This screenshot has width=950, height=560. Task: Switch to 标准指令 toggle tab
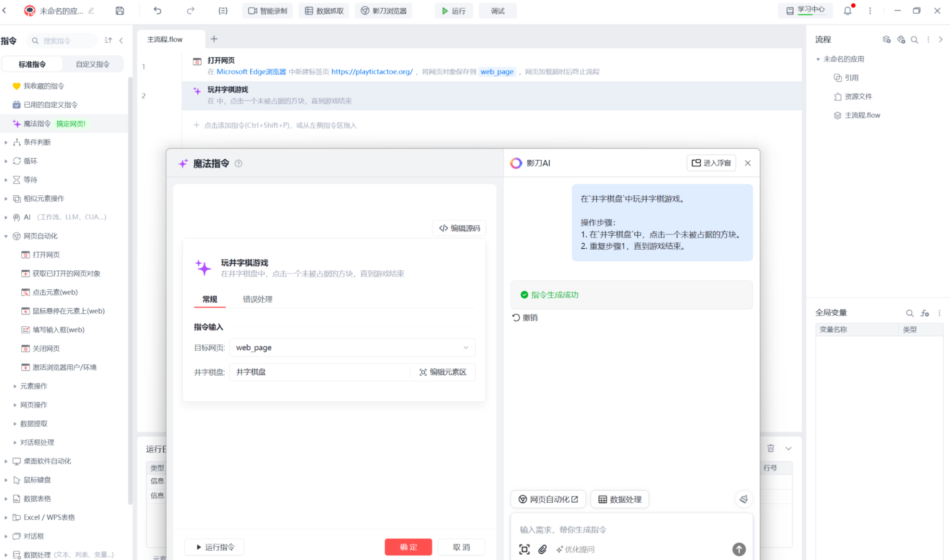pyautogui.click(x=32, y=64)
